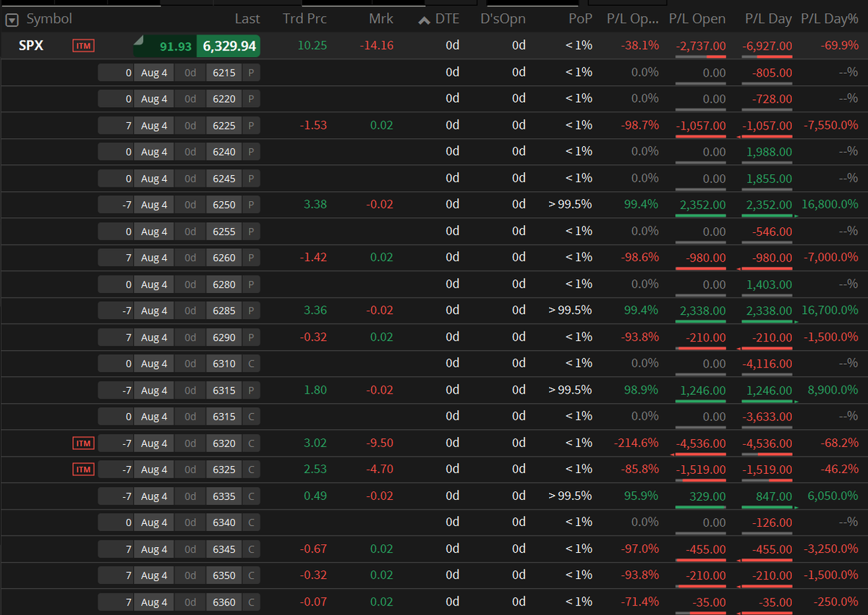The image size is (868, 615).
Task: Click the 6285 put strike chip
Action: click(224, 310)
